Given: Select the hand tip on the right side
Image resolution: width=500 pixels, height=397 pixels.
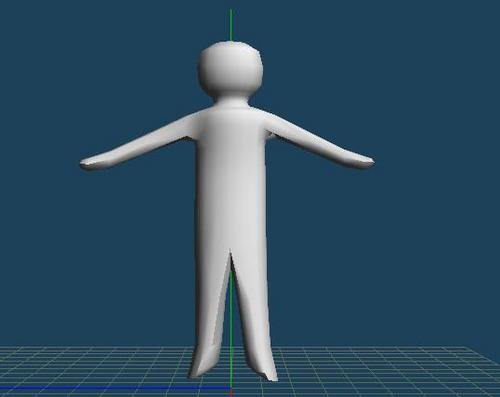Looking at the screenshot, I should 365,162.
